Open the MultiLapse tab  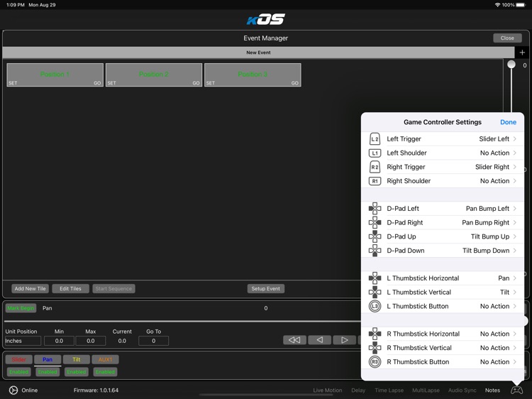426,390
